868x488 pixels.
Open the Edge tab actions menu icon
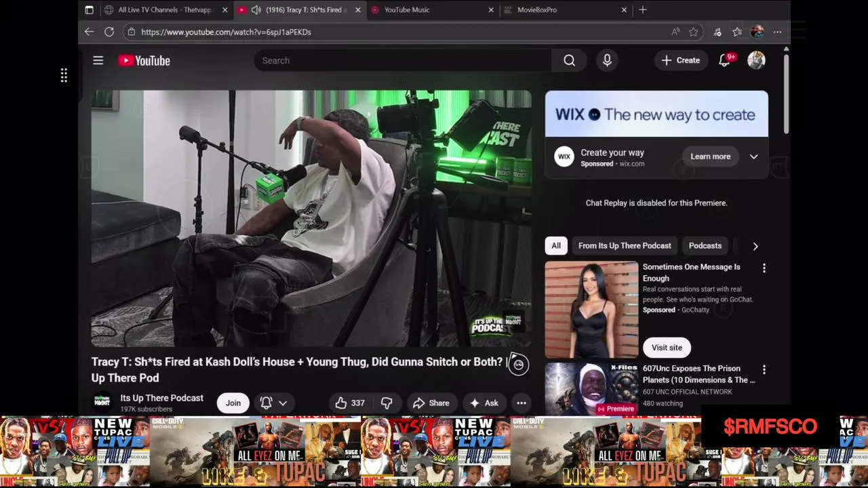89,9
